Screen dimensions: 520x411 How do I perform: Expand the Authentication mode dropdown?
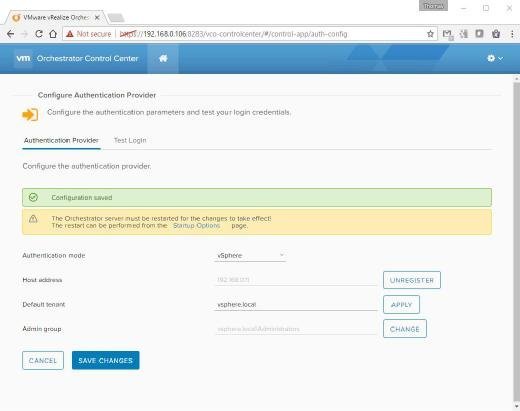pyautogui.click(x=250, y=255)
